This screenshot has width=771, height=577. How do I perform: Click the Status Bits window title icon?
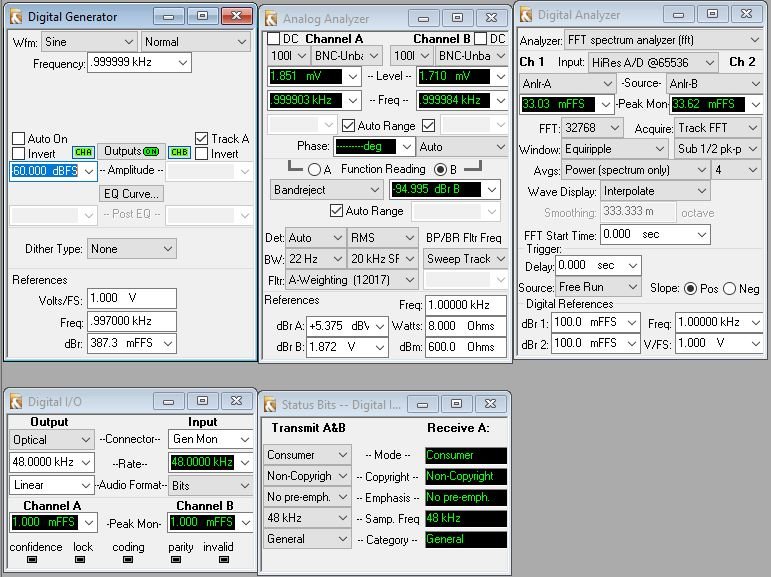coord(270,405)
